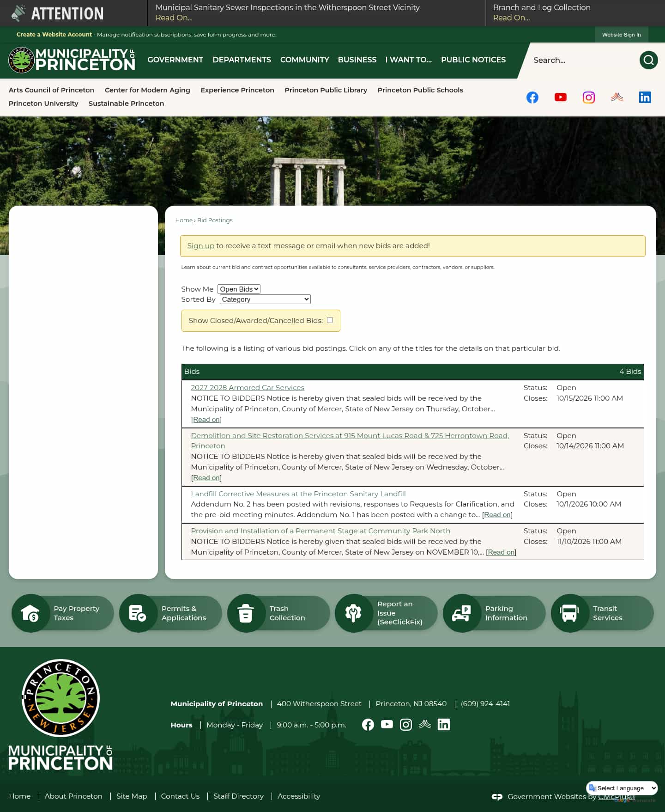Image resolution: width=665 pixels, height=812 pixels.
Task: Click Read on for Demolition and Site Restoration bid
Action: 206,478
